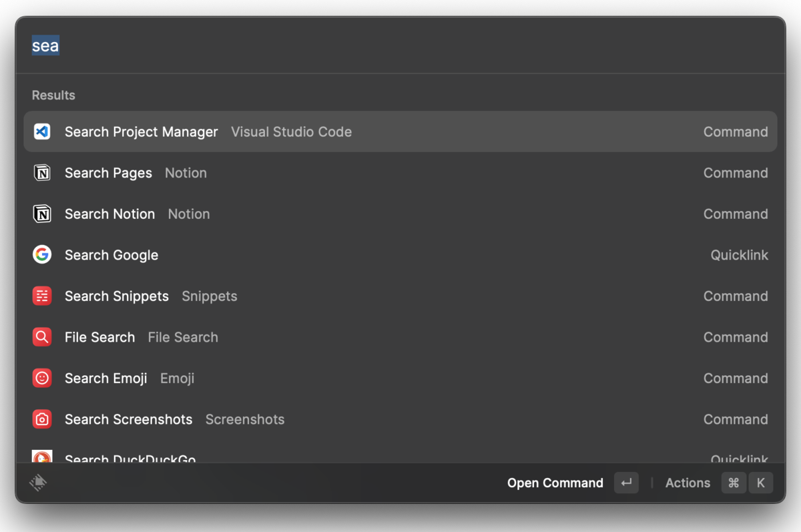Screen dimensions: 801x532
Task: Select the Search Pages result
Action: pyautogui.click(x=400, y=173)
